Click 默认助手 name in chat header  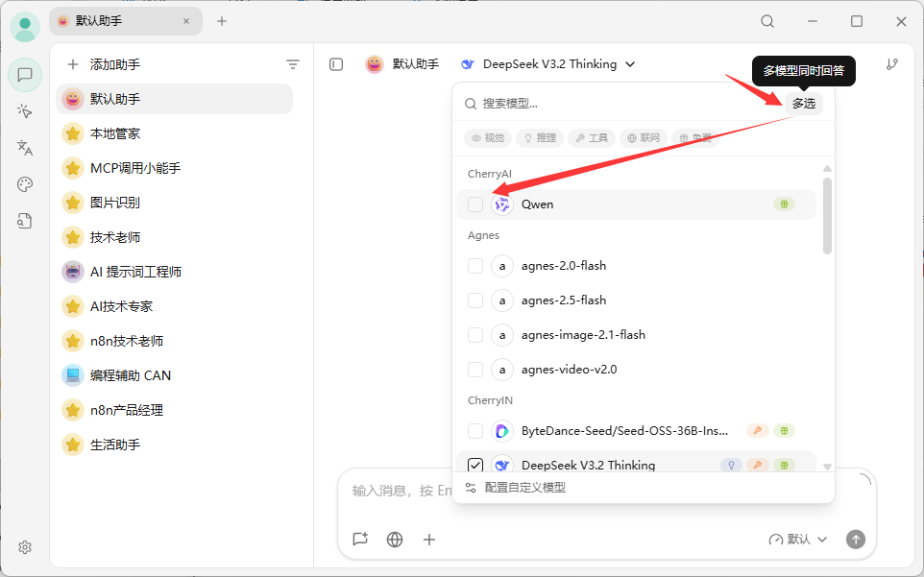coord(416,64)
